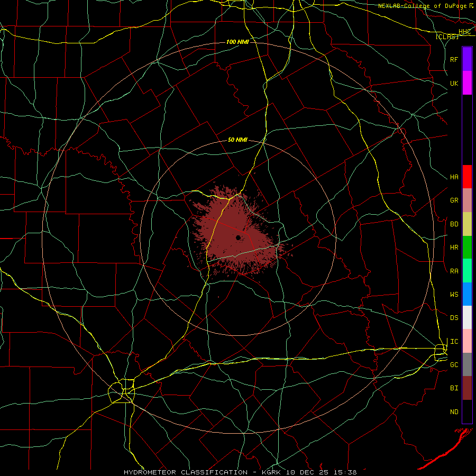
Task: Click the HHC product label
Action: (464, 32)
